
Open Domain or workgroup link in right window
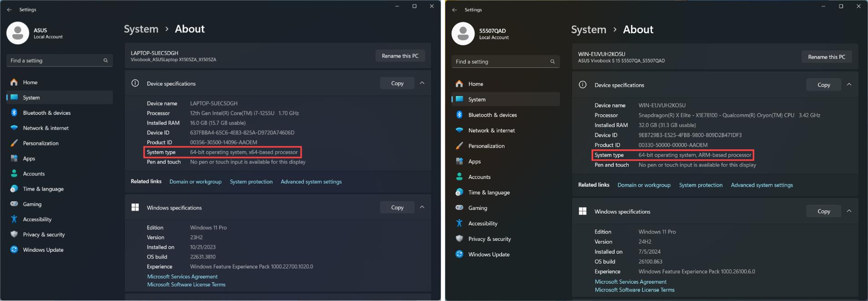644,185
